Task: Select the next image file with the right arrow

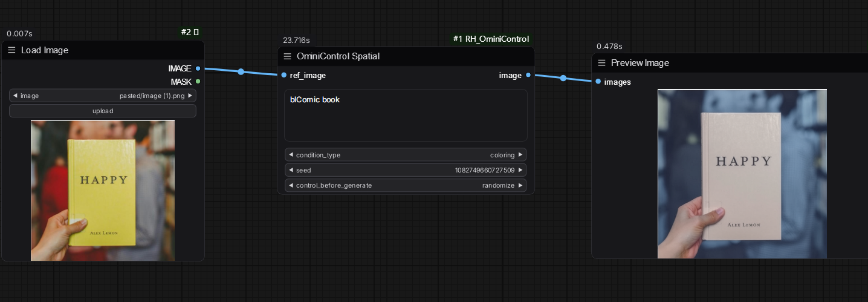Action: (190, 96)
